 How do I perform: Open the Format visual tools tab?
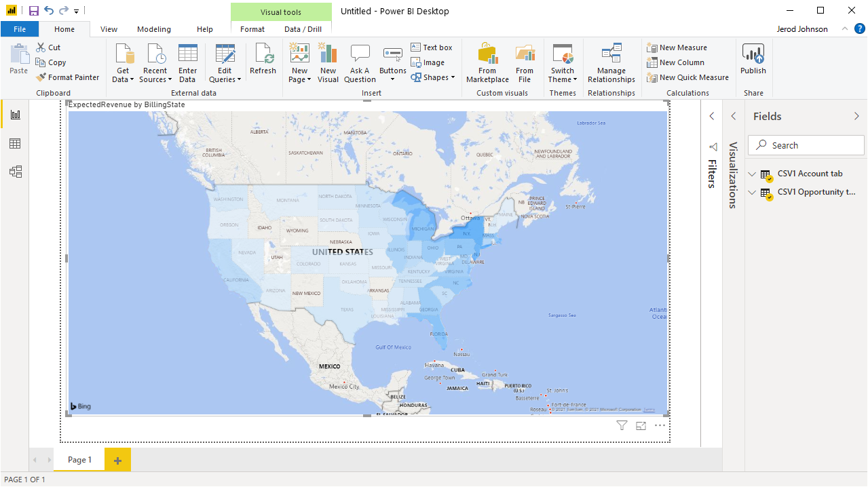(x=252, y=29)
